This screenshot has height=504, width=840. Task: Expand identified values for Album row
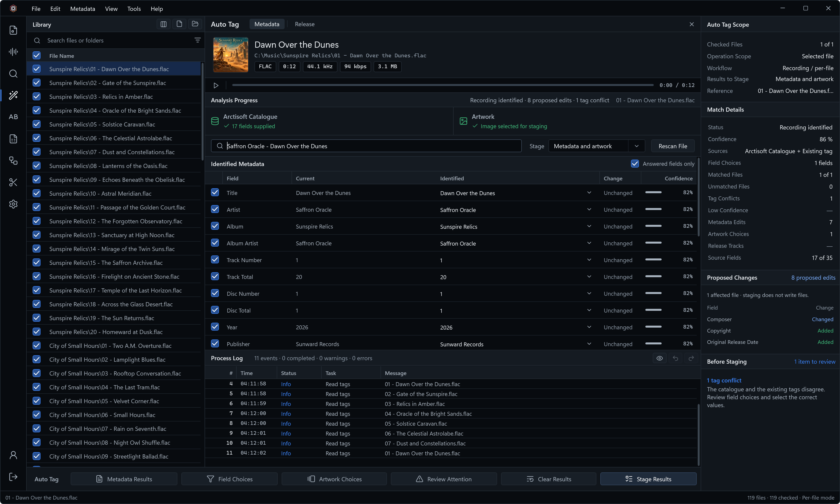click(x=589, y=226)
